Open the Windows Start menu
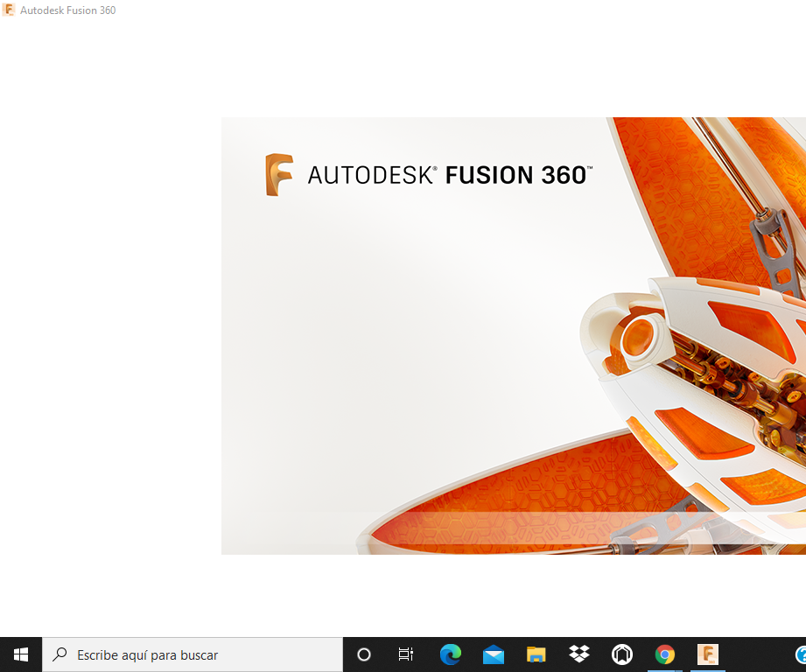This screenshot has width=806, height=672. [x=21, y=654]
